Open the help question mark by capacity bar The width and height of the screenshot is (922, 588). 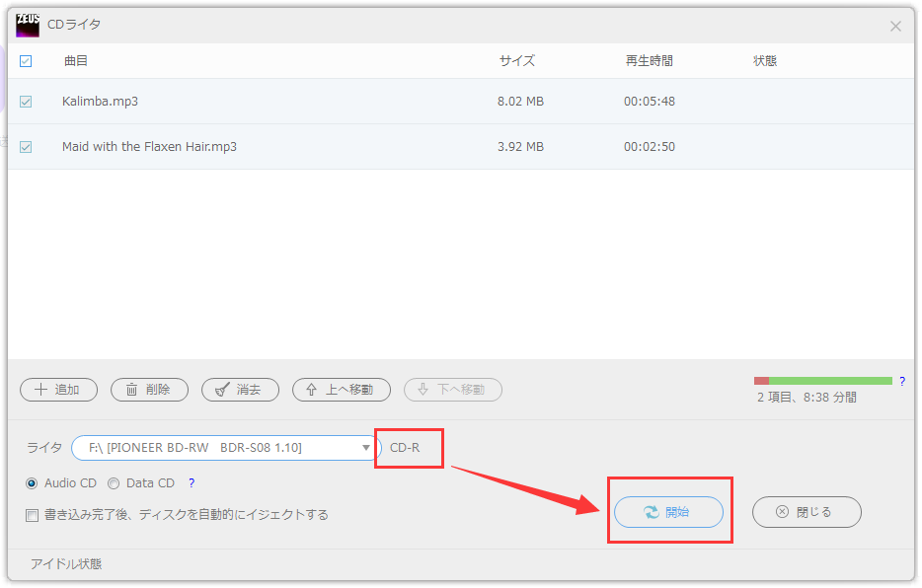pyautogui.click(x=902, y=381)
